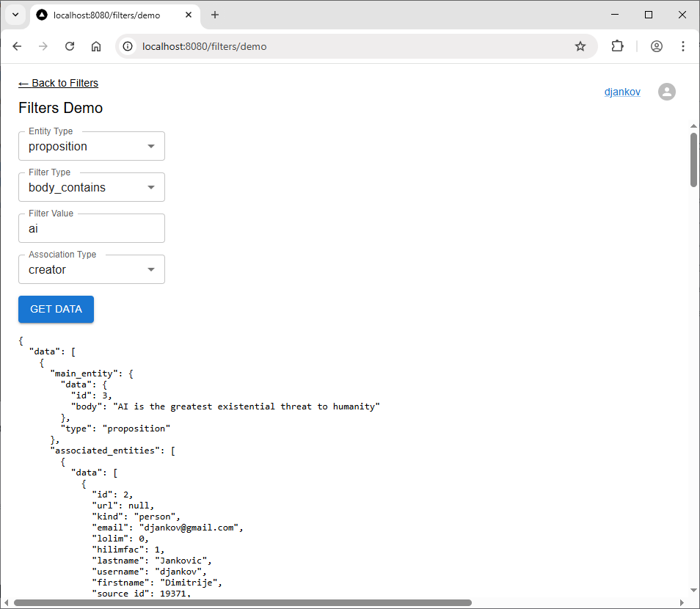
Task: Go to browser home page
Action: coord(96,46)
